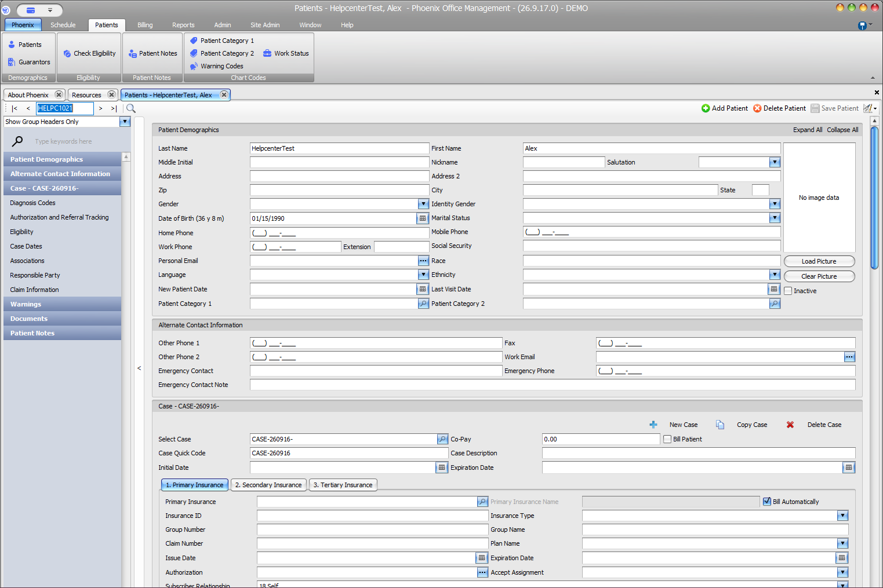The width and height of the screenshot is (883, 588).
Task: Switch to Secondary Insurance tab
Action: pos(268,485)
